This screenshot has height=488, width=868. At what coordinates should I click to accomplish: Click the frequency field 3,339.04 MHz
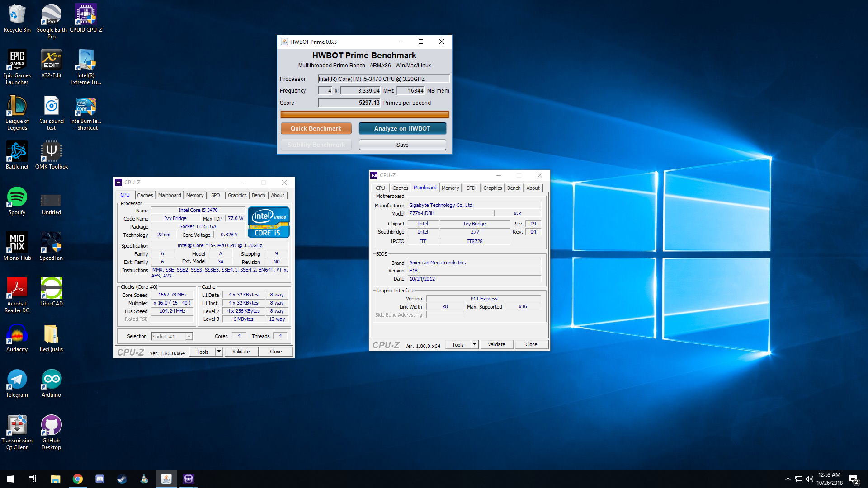(x=360, y=90)
